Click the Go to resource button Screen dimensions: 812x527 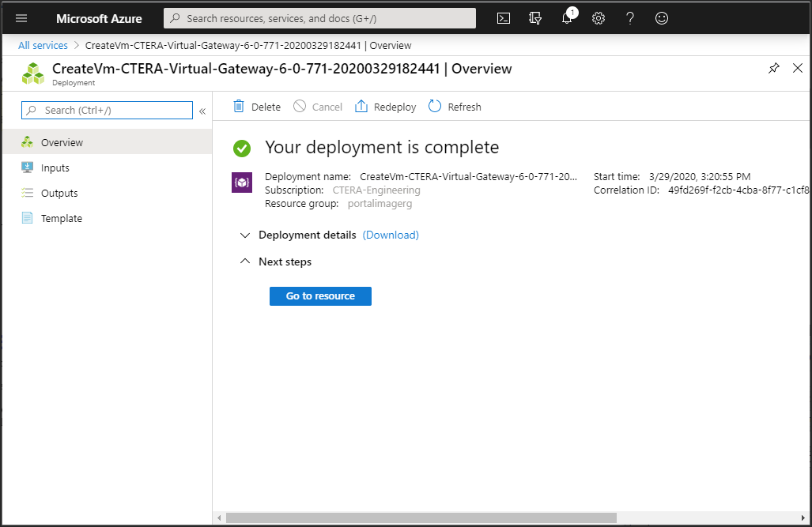coord(320,296)
